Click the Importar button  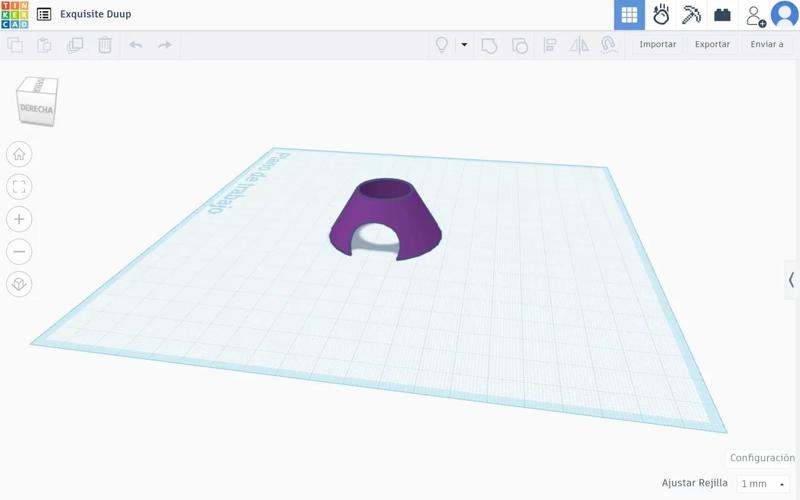point(658,44)
